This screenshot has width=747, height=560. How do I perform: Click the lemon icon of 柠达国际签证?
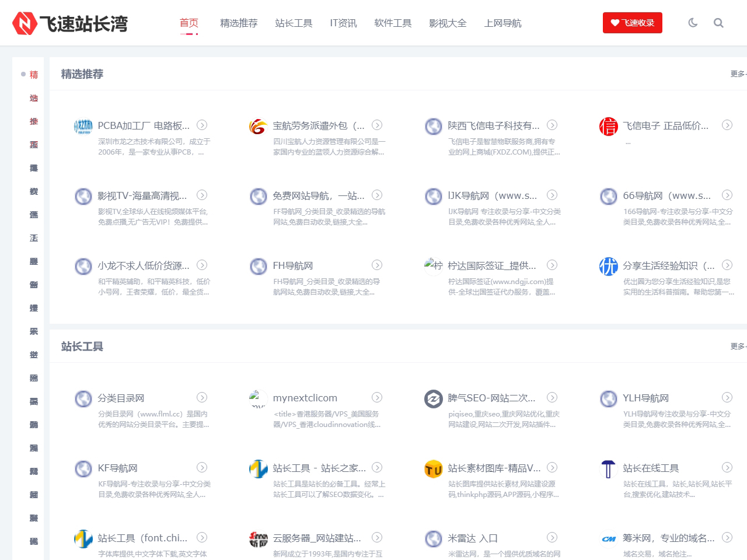pos(433,266)
